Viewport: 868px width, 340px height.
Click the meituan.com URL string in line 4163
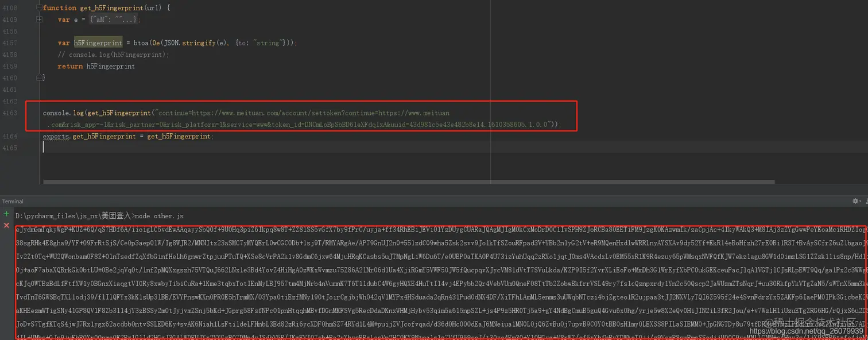pos(304,113)
